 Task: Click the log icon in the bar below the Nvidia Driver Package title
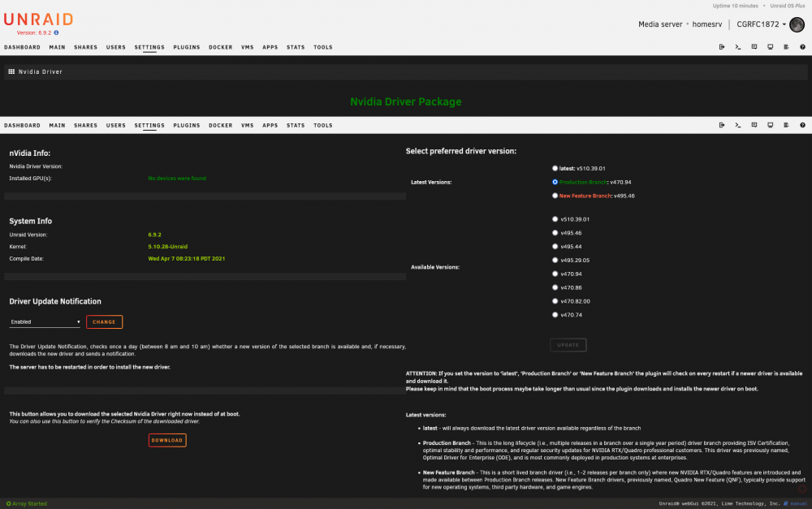click(786, 125)
